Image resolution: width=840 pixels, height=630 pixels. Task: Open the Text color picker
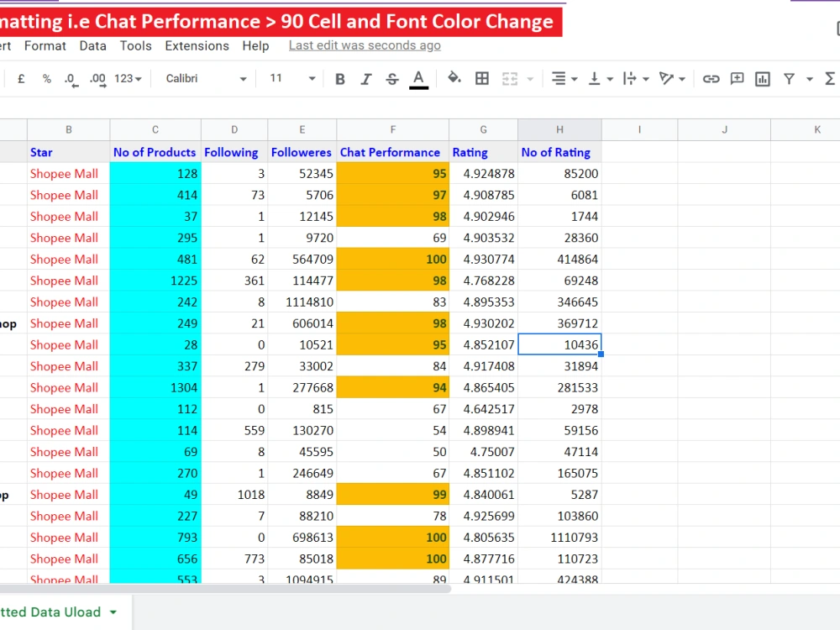[418, 78]
